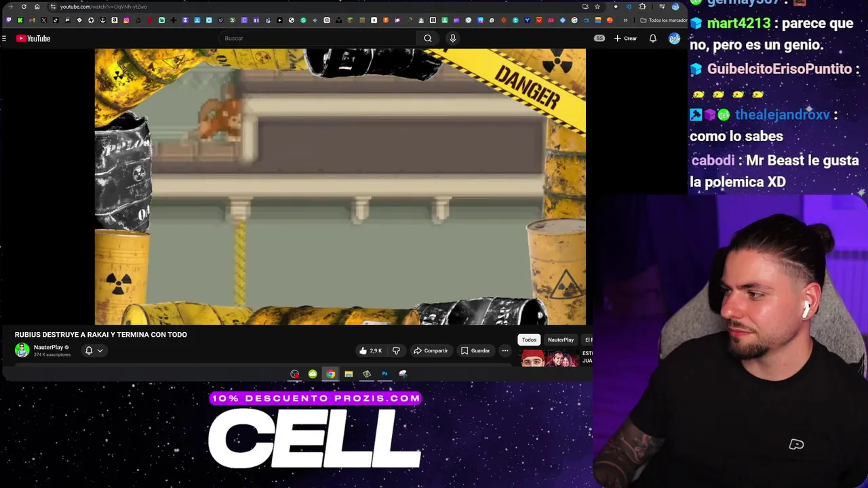Save video using Guardar button
This screenshot has height=488, width=868.
475,350
